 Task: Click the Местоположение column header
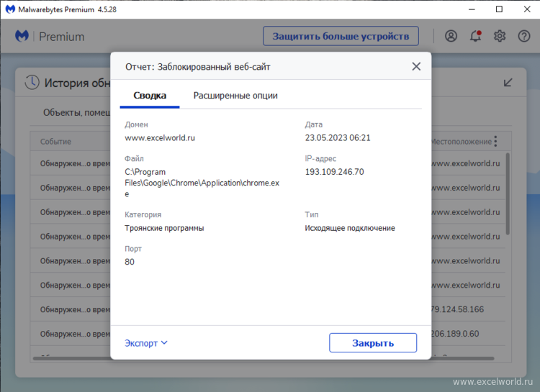tap(461, 142)
